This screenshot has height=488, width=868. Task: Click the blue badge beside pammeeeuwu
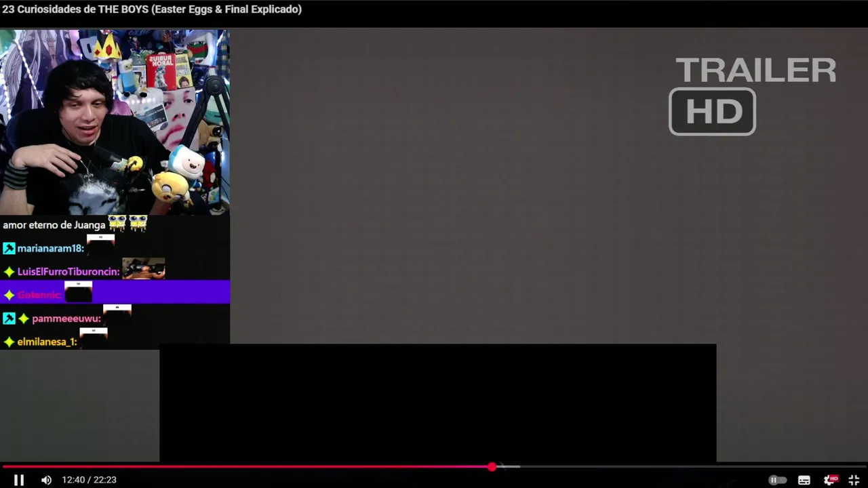click(x=9, y=319)
